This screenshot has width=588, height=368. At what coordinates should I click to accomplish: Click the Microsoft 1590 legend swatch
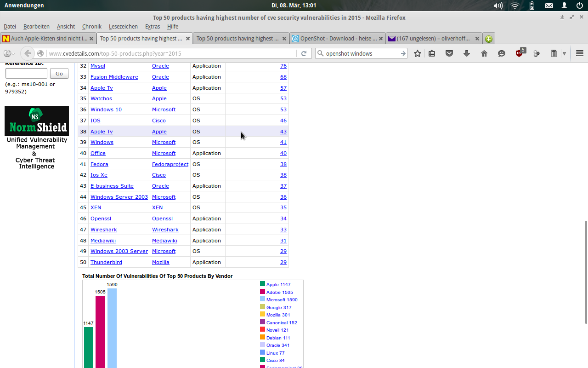pyautogui.click(x=262, y=299)
